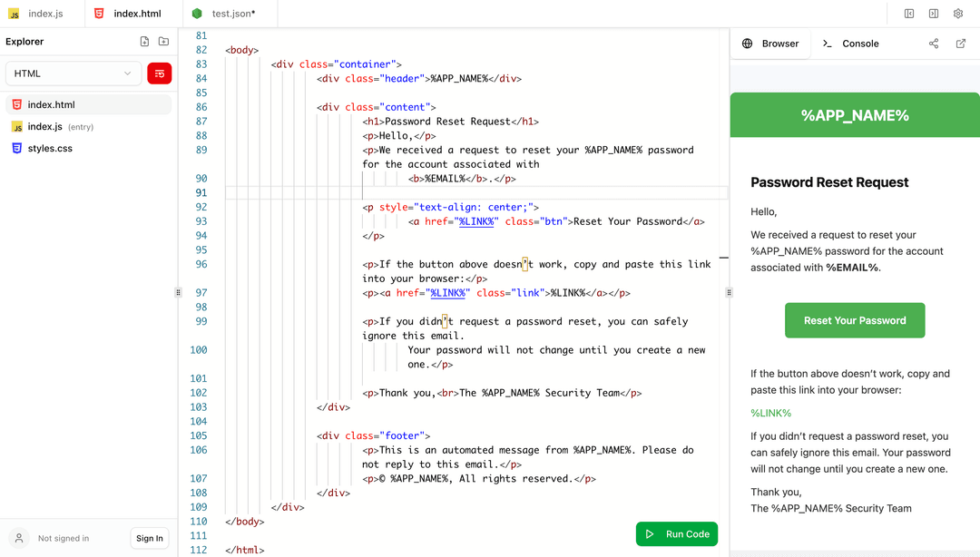Switch to the index.js editor tab
Viewport: 980px width, 557px height.
(42, 14)
